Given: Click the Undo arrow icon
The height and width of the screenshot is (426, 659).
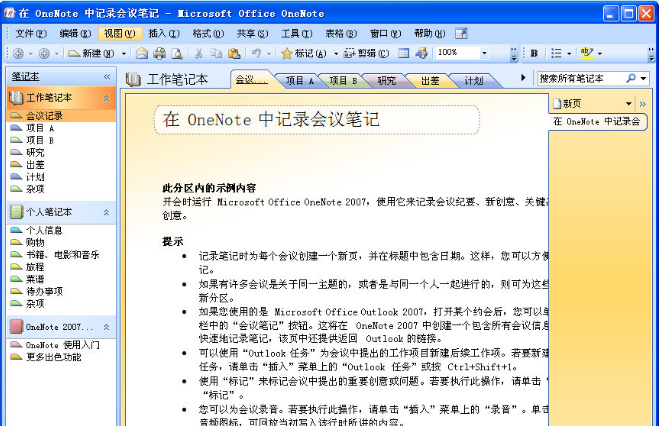Looking at the screenshot, I should 256,53.
